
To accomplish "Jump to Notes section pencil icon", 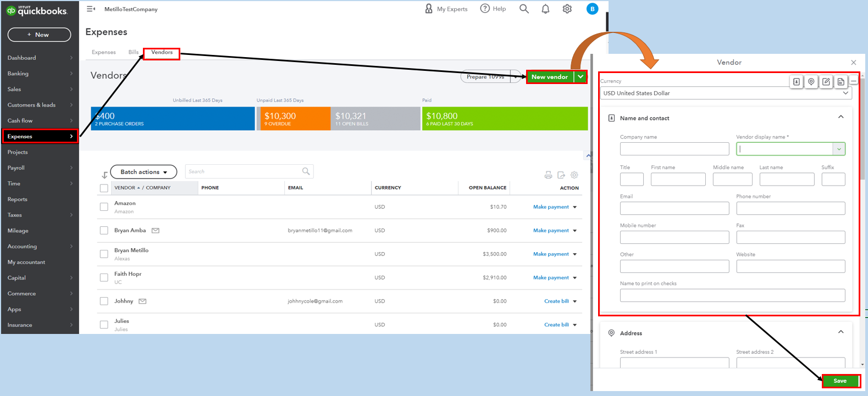I will point(826,81).
